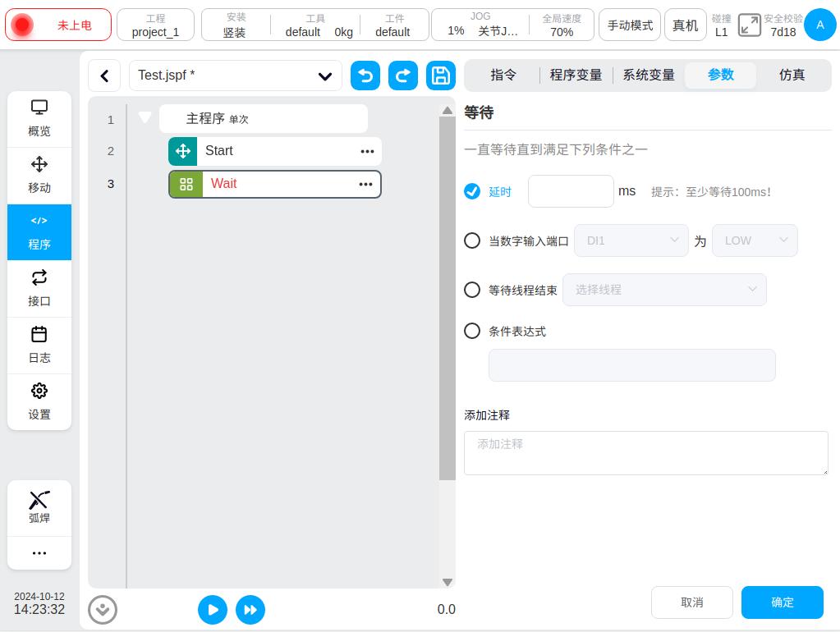Collapse the 主程序 tree triangle

[x=145, y=118]
